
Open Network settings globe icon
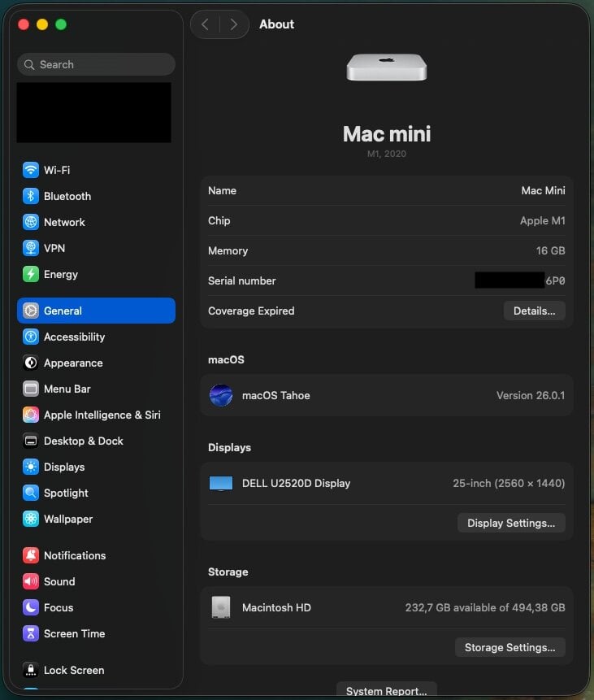[31, 222]
